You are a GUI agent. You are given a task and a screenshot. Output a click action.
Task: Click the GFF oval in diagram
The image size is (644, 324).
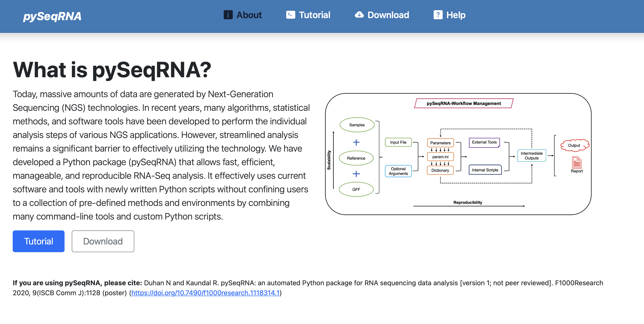pos(356,189)
